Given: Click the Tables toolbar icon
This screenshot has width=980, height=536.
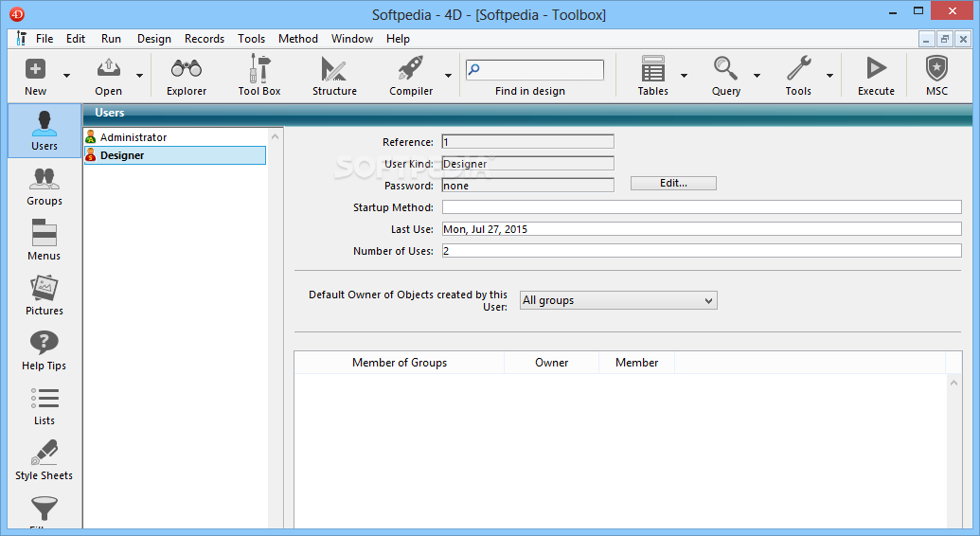Looking at the screenshot, I should (652, 69).
